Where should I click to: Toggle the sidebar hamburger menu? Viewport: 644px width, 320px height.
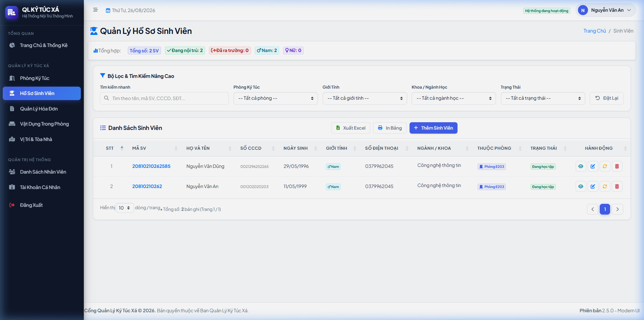(x=95, y=10)
